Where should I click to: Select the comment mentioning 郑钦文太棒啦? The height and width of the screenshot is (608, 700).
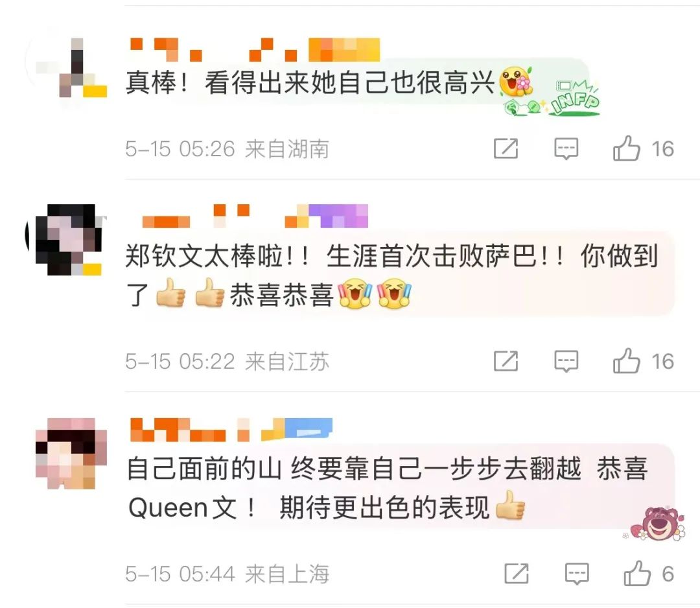[x=392, y=275]
